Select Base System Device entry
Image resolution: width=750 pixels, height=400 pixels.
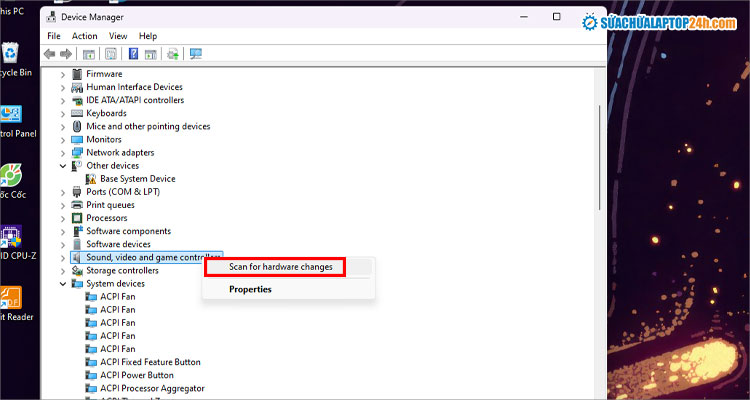[x=137, y=179]
